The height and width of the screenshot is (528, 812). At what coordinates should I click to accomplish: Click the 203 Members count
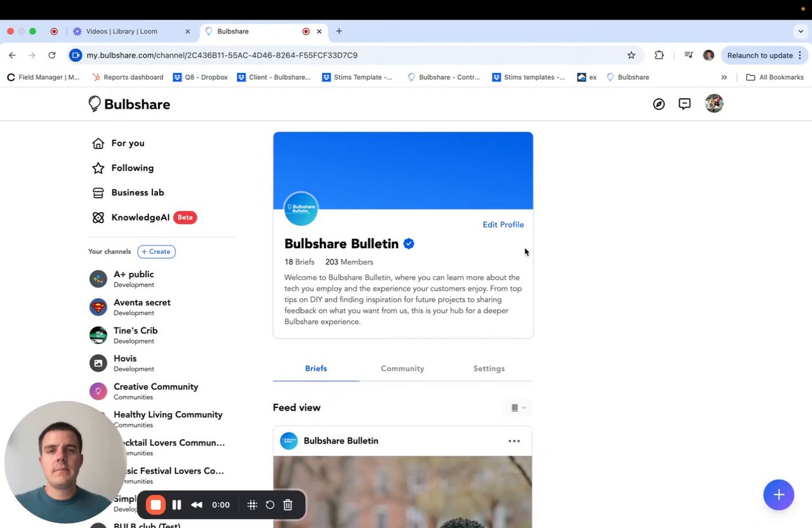click(x=349, y=262)
